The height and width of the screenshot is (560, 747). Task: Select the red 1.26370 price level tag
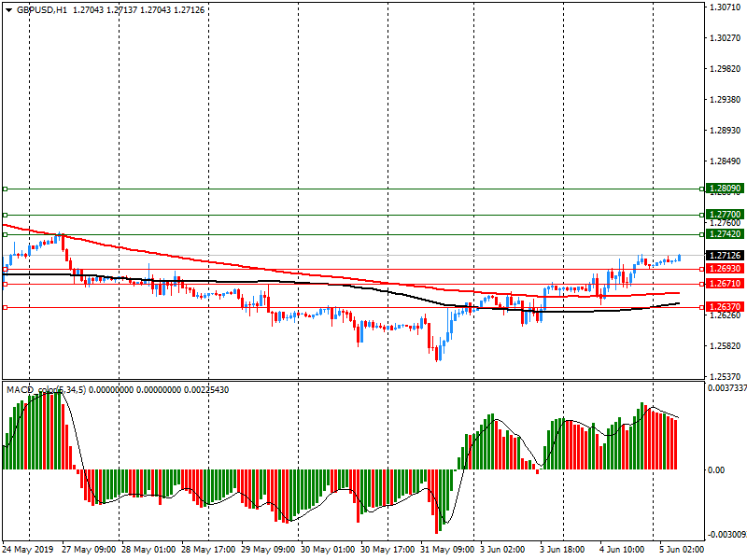(x=725, y=307)
